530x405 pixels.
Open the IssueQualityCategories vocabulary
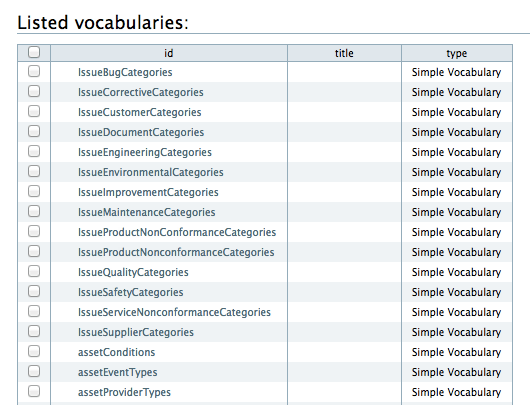[133, 272]
